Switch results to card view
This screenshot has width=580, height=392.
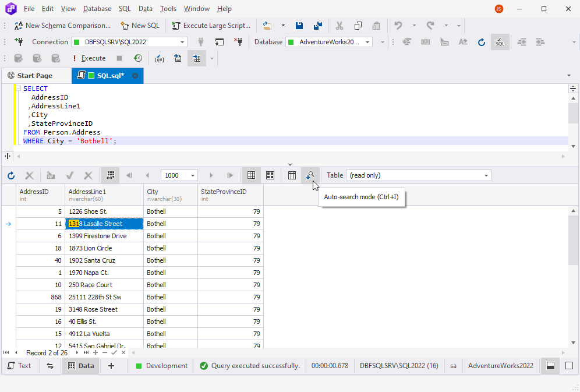click(x=270, y=175)
